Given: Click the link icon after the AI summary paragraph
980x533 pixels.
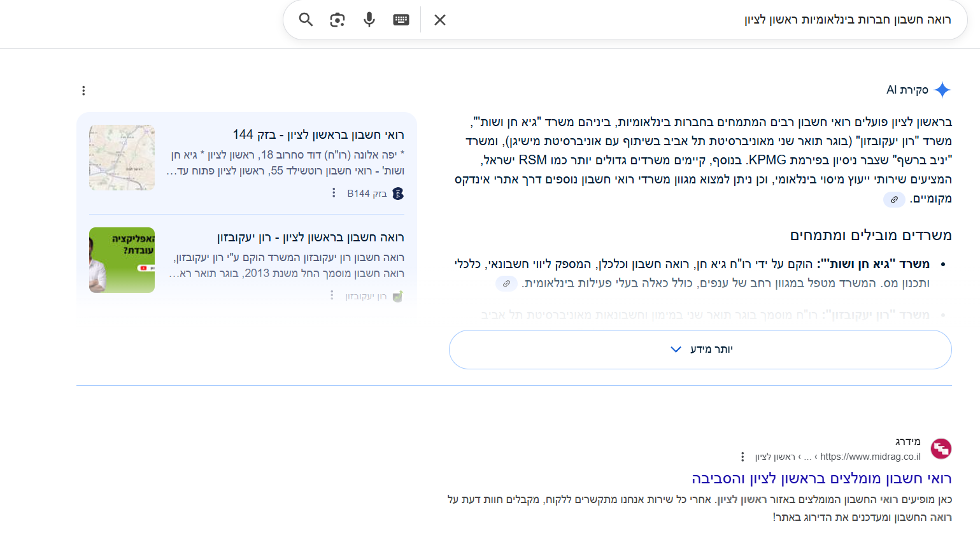Looking at the screenshot, I should [894, 199].
